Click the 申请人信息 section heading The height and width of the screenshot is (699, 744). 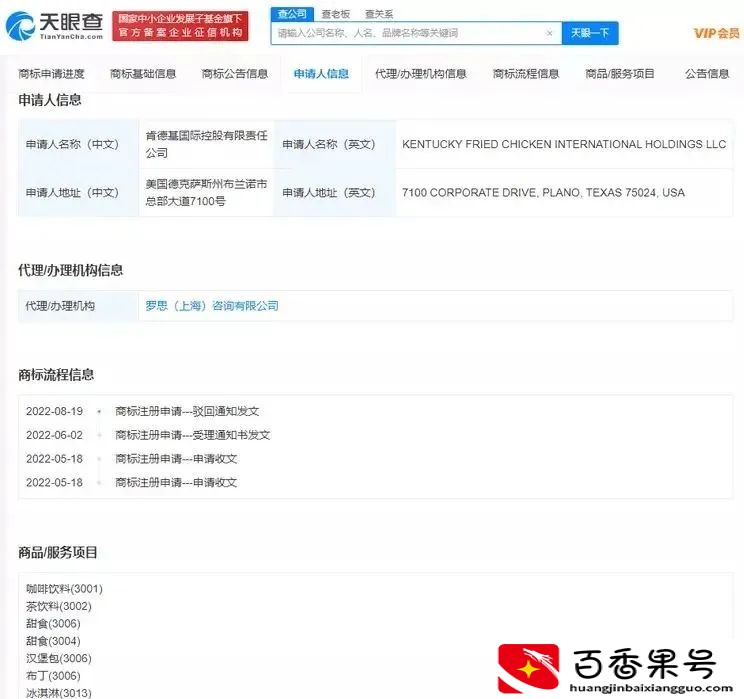point(50,100)
